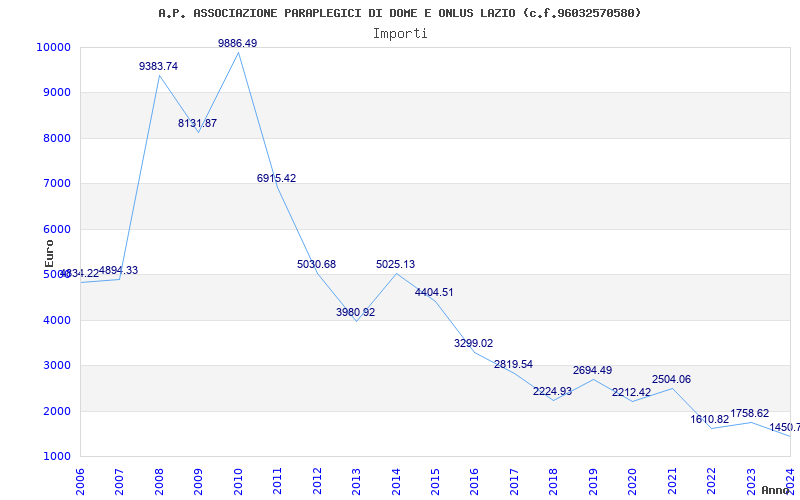
Task: Click the x-axis year 2008
Action: 159,481
